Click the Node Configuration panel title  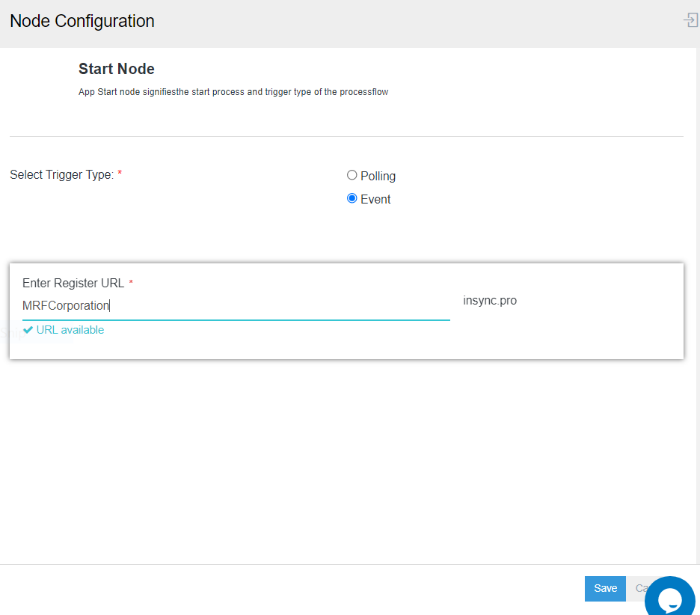pyautogui.click(x=82, y=21)
